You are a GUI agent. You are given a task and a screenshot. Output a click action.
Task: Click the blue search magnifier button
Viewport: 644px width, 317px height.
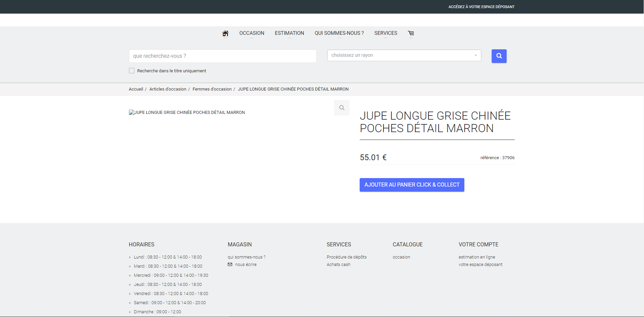click(x=499, y=56)
